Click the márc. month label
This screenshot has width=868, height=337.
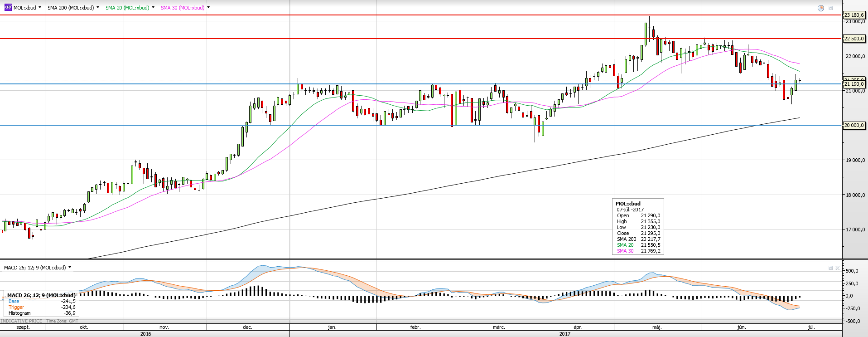coord(499,327)
